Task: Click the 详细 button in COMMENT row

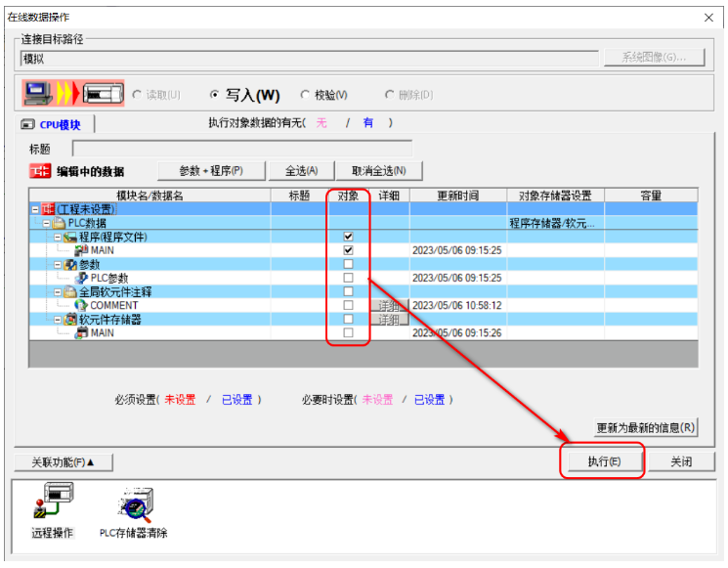Action: (389, 306)
